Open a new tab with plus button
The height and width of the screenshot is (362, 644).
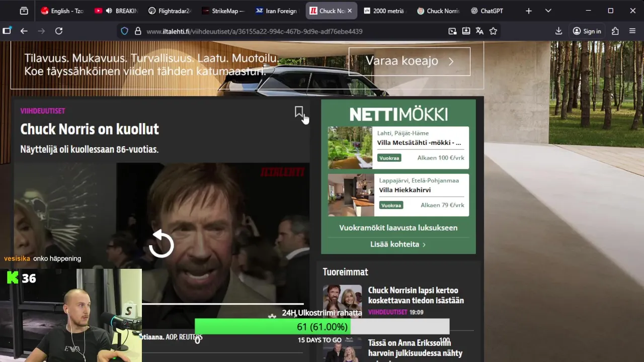(528, 11)
